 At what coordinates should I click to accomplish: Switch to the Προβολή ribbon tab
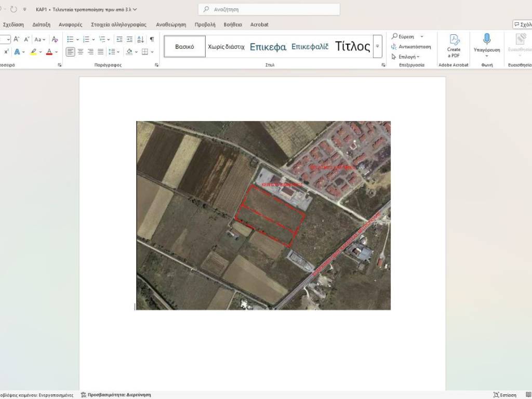[x=205, y=24]
